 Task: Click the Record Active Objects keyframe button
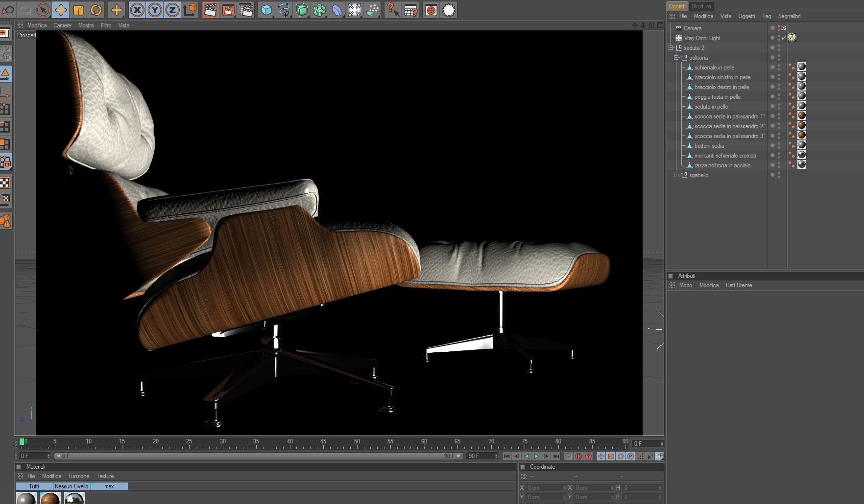point(568,456)
